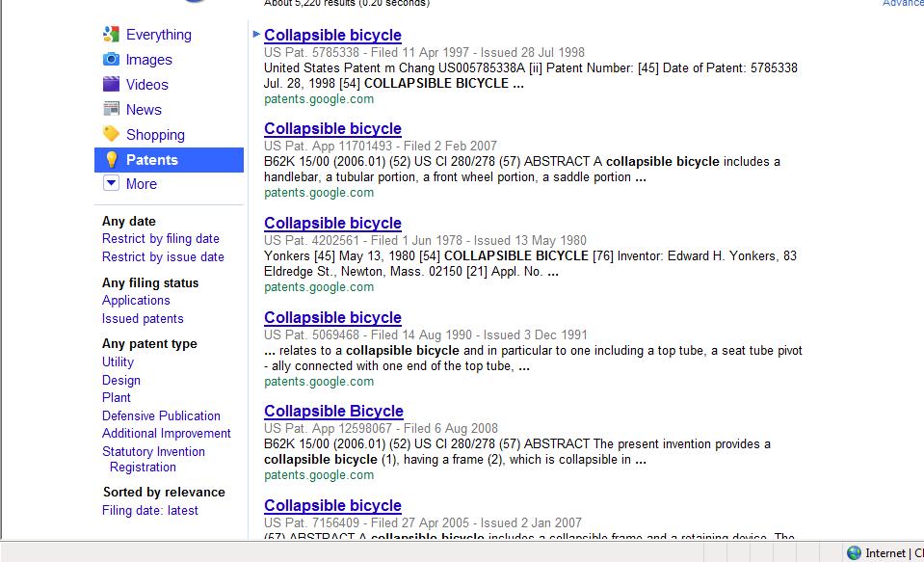Image resolution: width=924 pixels, height=562 pixels.
Task: Filter by Plant patent type
Action: [x=116, y=397]
